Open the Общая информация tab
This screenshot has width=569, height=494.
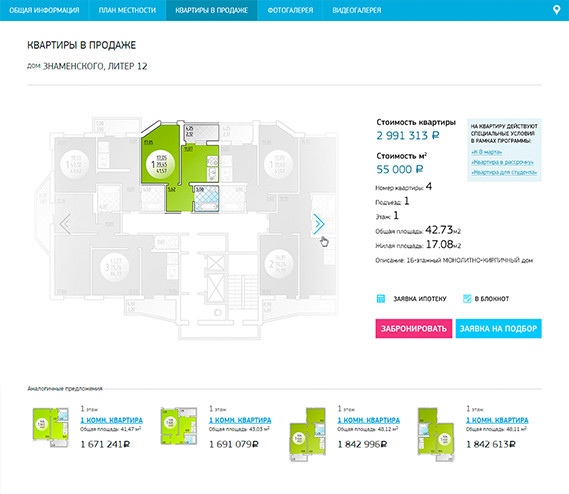click(x=44, y=10)
